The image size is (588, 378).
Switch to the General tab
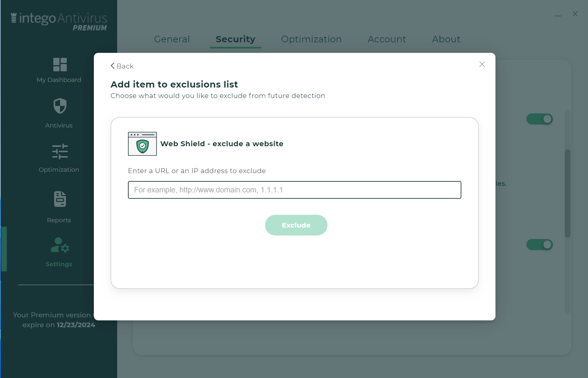click(x=172, y=39)
